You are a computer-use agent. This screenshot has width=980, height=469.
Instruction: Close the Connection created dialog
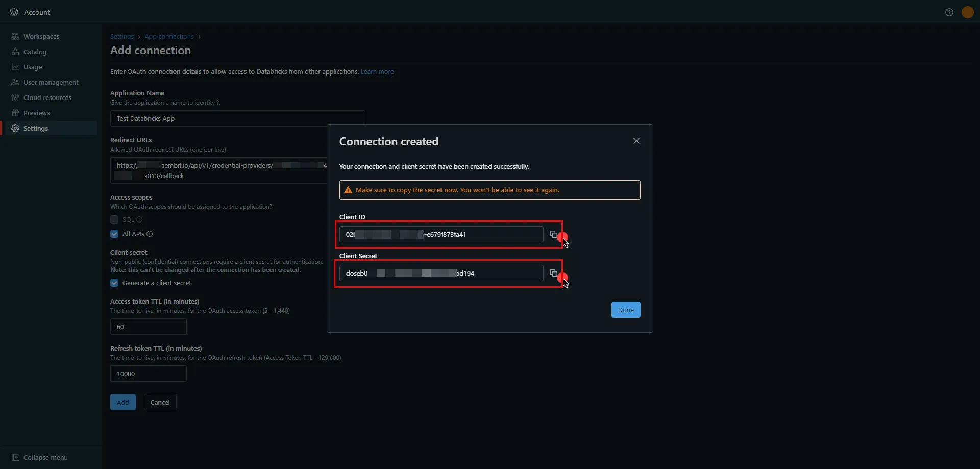point(636,141)
